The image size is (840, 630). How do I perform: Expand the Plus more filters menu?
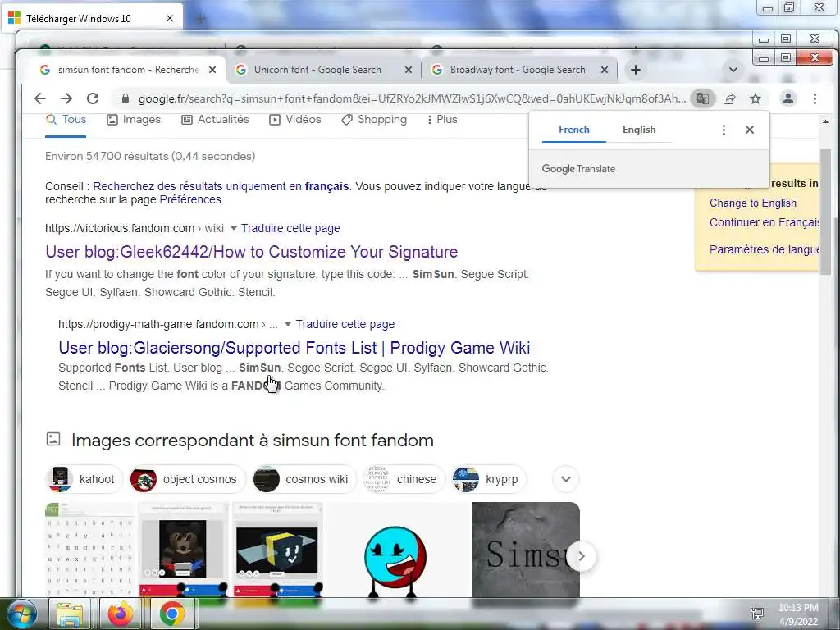pos(442,120)
